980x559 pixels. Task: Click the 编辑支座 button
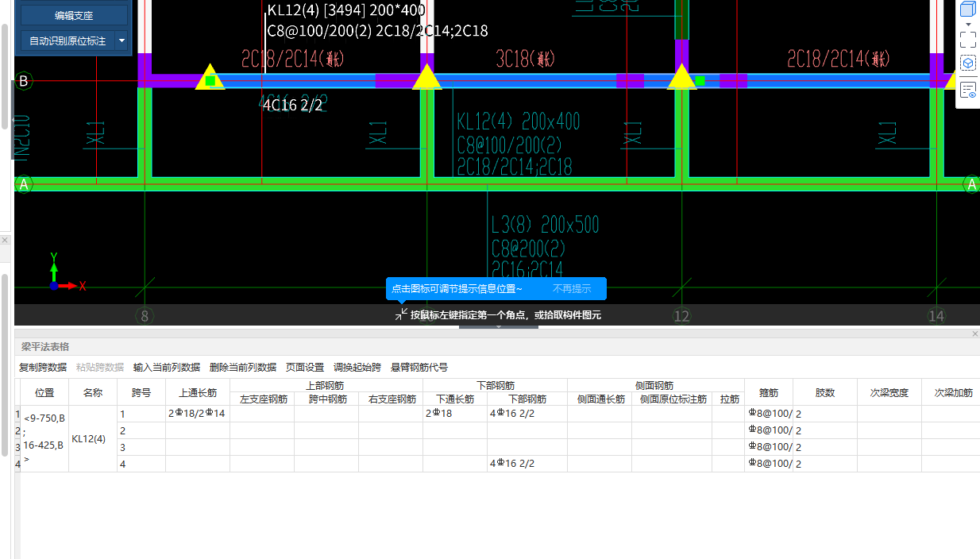[73, 15]
